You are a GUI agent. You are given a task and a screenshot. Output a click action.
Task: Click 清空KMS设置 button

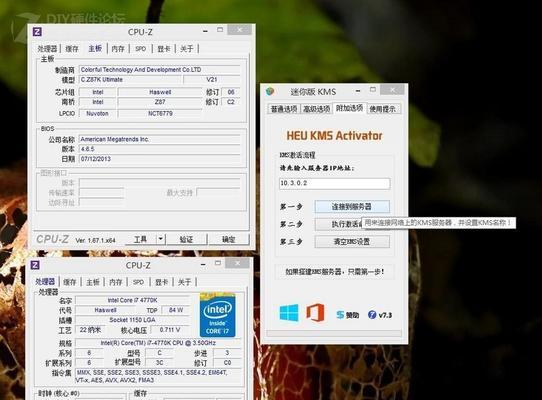[352, 241]
